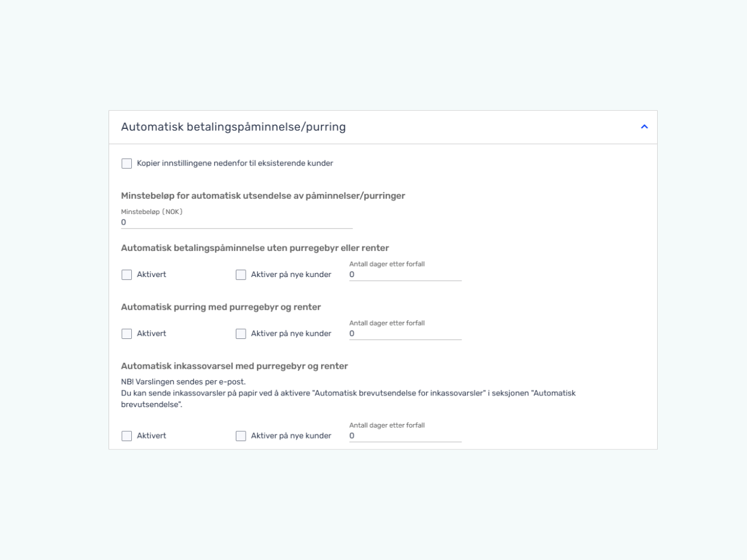Image resolution: width=747 pixels, height=560 pixels.
Task: Check "Aktiver på nye kunder" for betalingspåminnelse uten purregebyr
Action: tap(240, 275)
